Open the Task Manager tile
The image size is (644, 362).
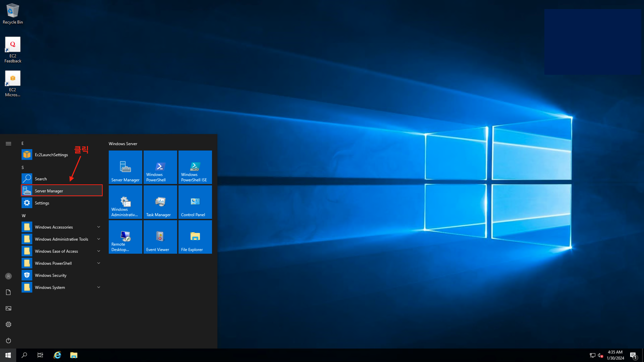tap(160, 202)
